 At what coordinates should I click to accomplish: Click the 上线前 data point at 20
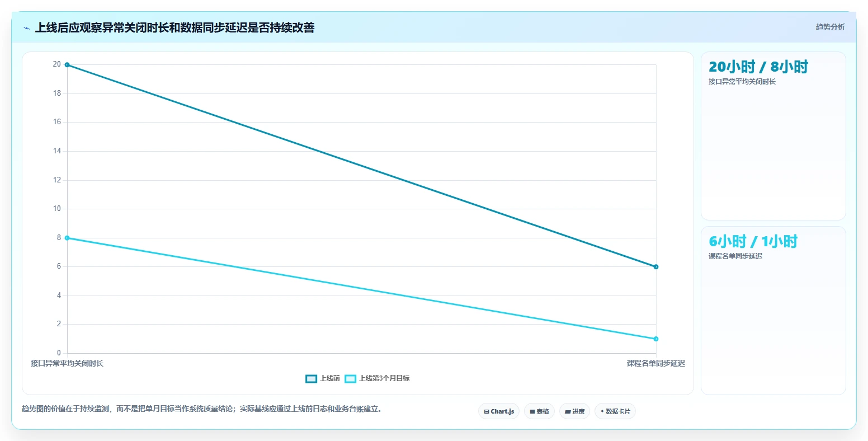pyautogui.click(x=67, y=65)
